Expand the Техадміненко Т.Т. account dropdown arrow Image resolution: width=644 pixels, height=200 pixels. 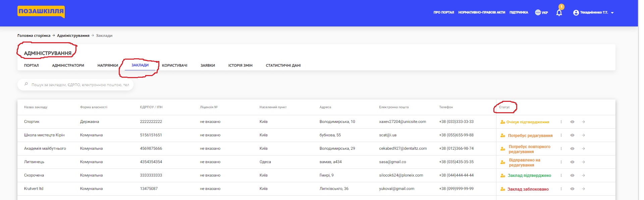(612, 13)
